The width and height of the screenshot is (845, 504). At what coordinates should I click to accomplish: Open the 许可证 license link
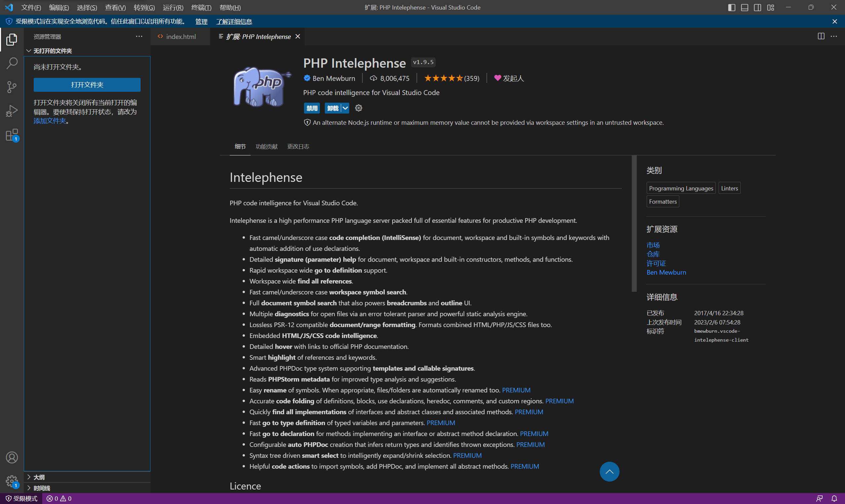point(656,263)
